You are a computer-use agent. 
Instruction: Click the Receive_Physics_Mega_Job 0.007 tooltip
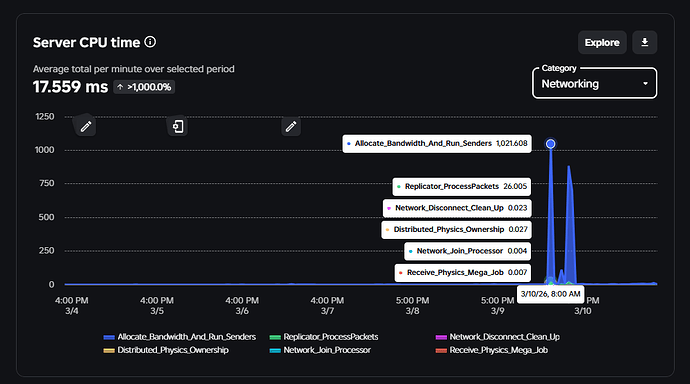(463, 273)
